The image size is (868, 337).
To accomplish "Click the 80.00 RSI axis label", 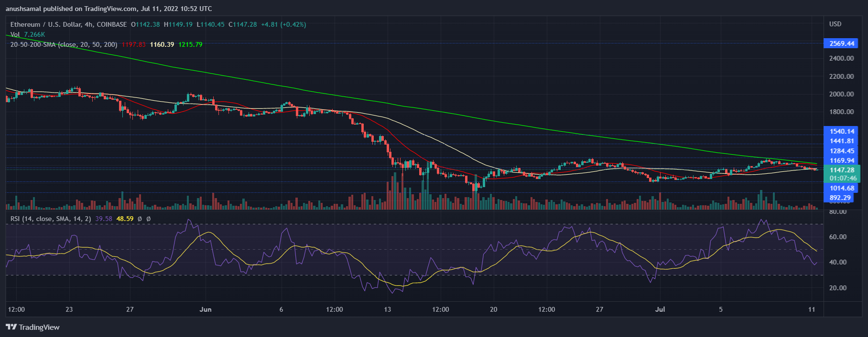I will point(838,211).
